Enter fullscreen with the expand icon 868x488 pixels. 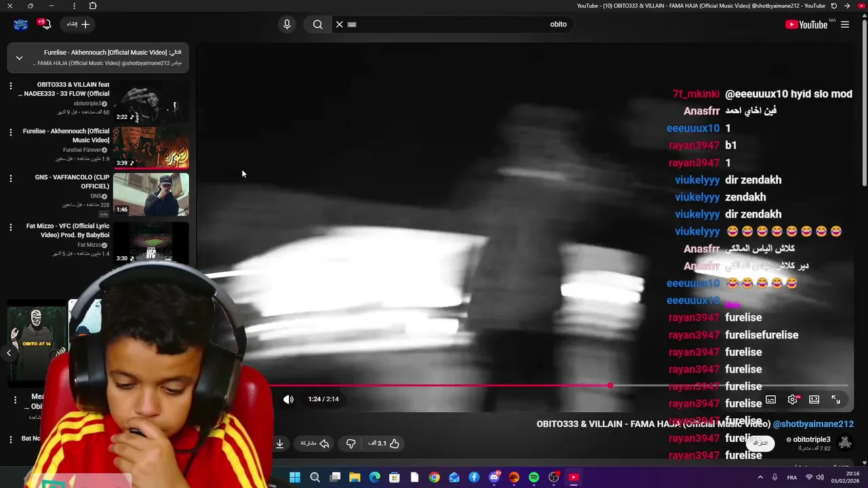pos(836,400)
